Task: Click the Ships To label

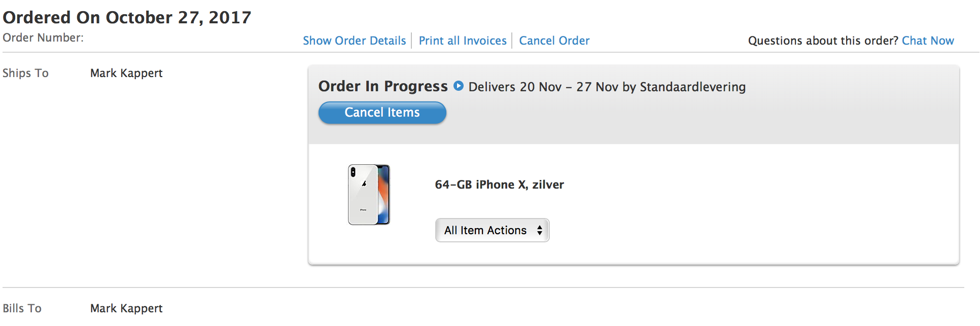Action: (x=25, y=73)
